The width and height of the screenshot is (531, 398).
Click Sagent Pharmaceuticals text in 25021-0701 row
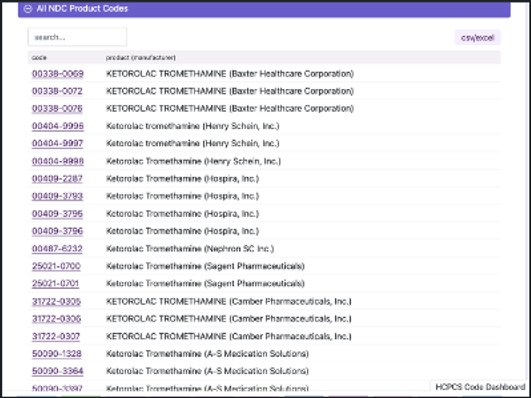pyautogui.click(x=205, y=283)
